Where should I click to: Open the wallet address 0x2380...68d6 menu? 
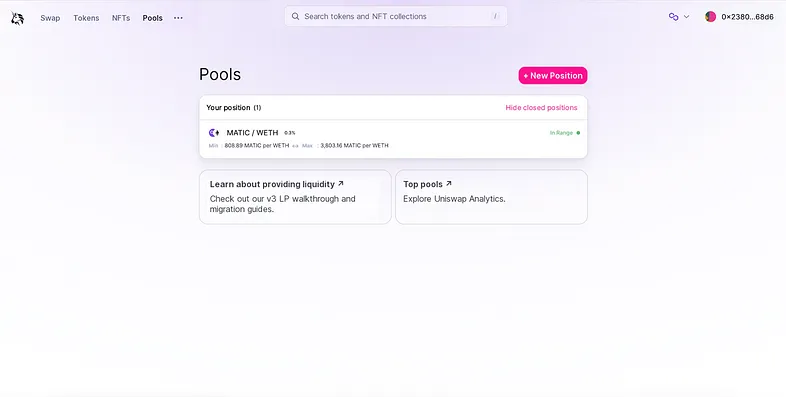tap(739, 17)
